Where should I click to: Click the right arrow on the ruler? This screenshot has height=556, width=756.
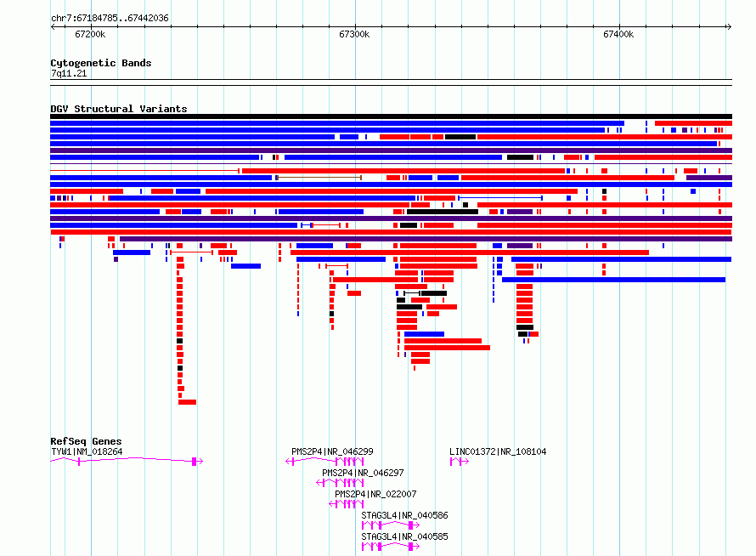coord(729,27)
